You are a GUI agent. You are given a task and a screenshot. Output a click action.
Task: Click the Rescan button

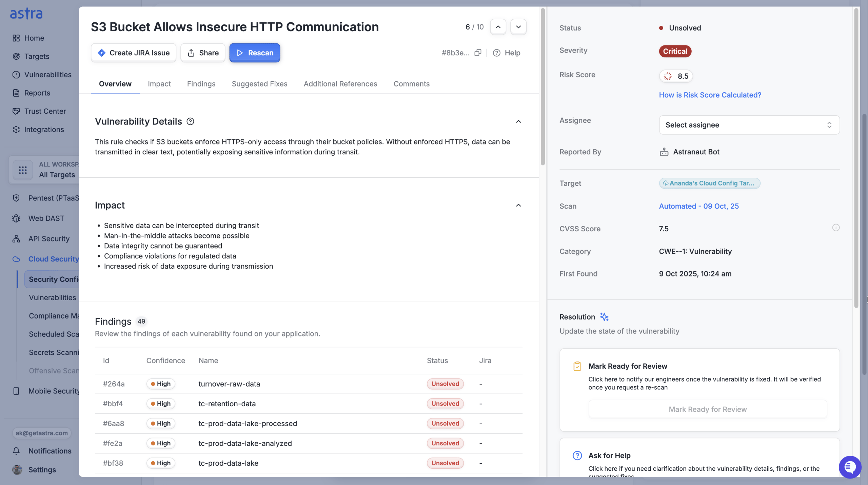click(x=255, y=53)
